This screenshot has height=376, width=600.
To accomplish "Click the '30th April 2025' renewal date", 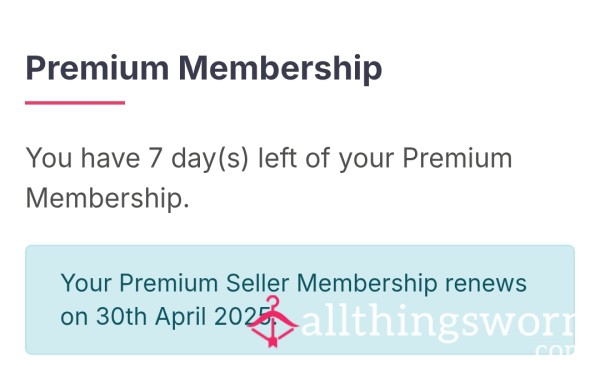I will (186, 316).
